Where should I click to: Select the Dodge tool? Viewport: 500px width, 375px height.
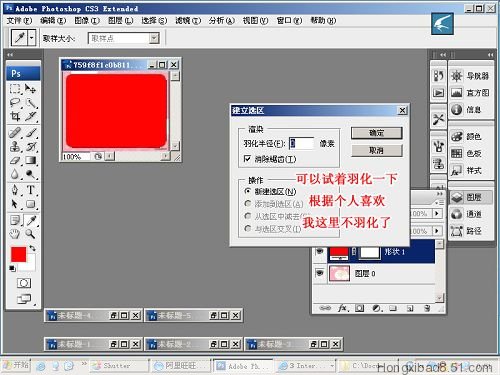click(31, 174)
